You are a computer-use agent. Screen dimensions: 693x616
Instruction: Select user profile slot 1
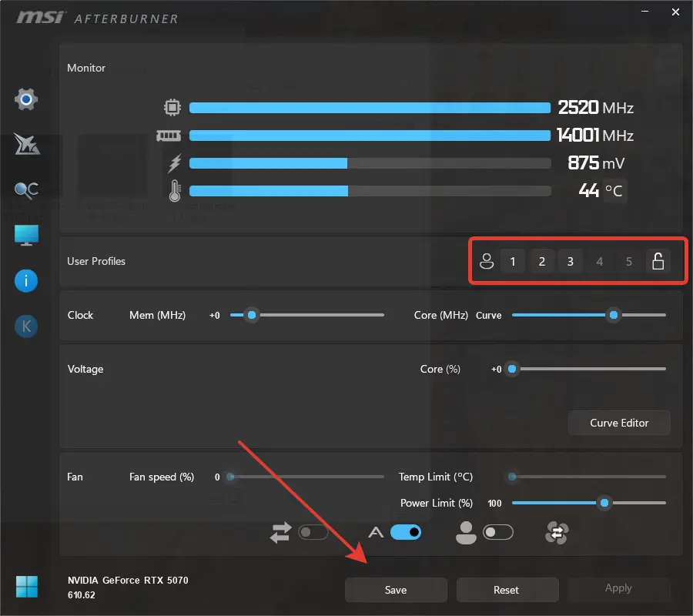[513, 261]
